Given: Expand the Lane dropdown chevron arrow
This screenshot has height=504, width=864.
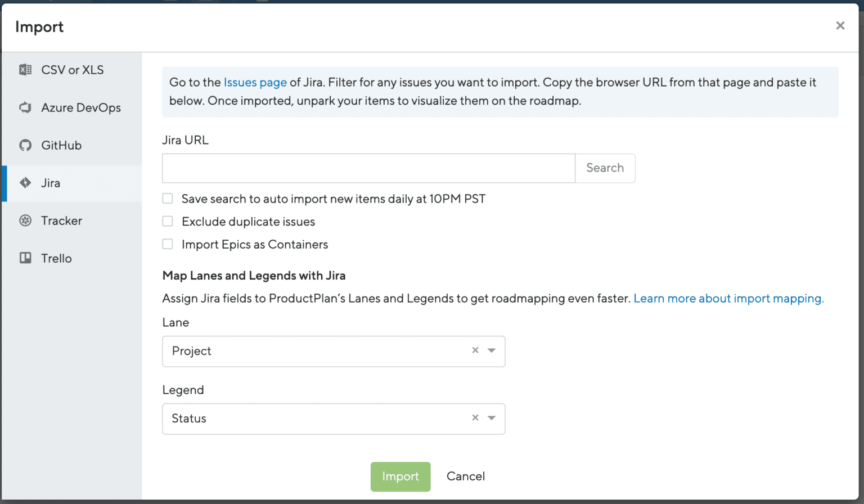Looking at the screenshot, I should pyautogui.click(x=491, y=350).
